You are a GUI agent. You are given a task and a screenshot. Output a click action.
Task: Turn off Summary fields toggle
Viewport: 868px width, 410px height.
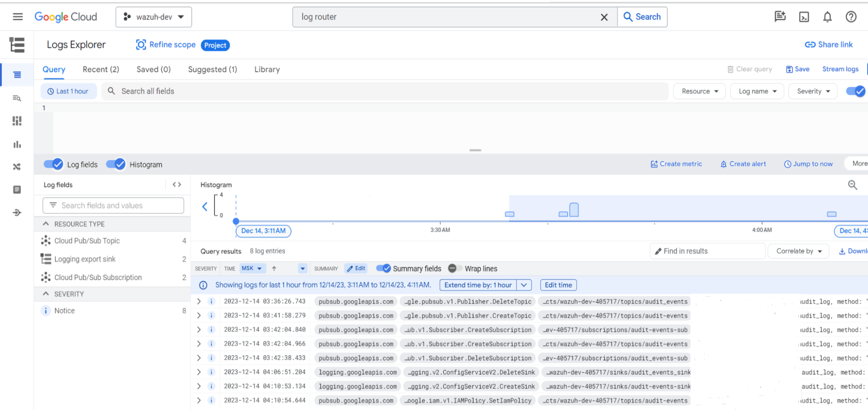point(384,268)
